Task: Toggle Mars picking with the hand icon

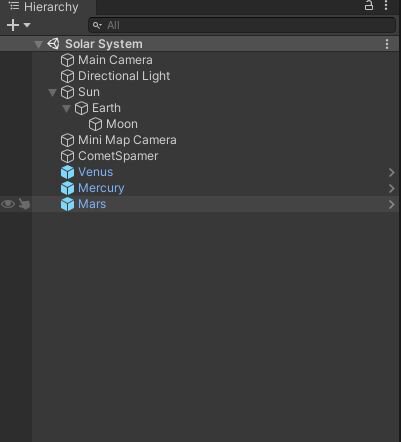Action: 24,204
